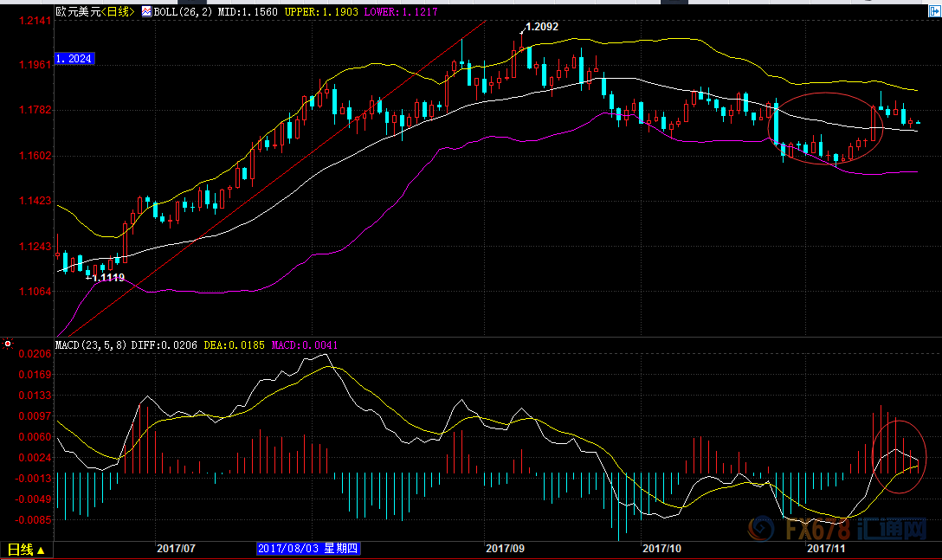Open the 日线 period selector at bottom left
The image size is (942, 560).
pyautogui.click(x=26, y=550)
